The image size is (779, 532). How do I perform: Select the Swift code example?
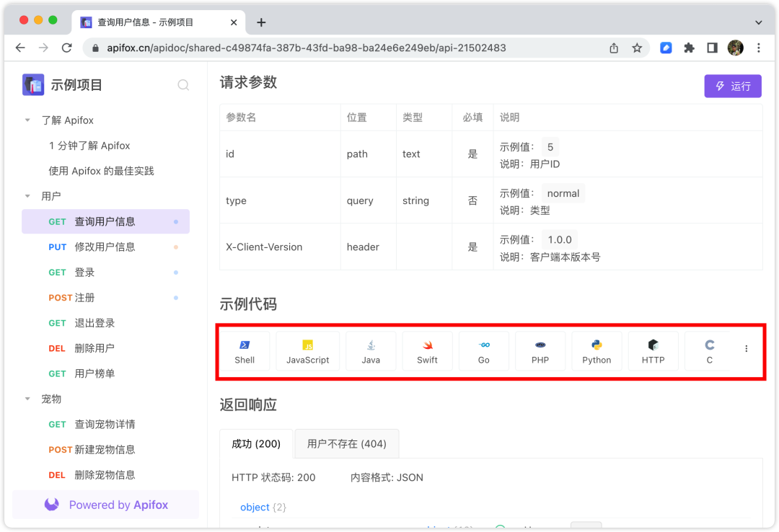point(427,351)
